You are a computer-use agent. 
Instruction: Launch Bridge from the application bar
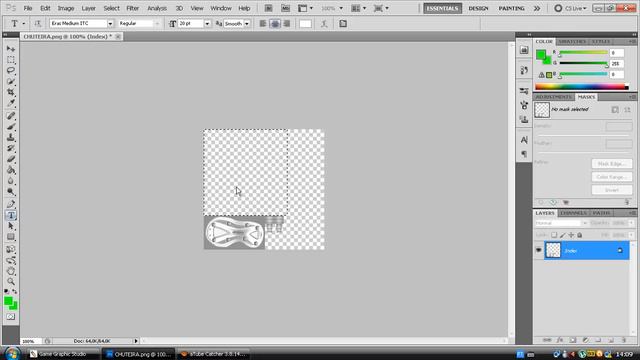(x=268, y=8)
